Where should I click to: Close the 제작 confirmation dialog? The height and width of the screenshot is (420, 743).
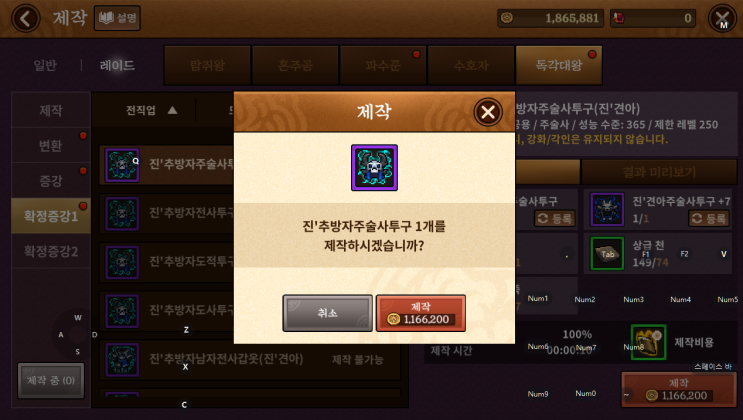[488, 112]
